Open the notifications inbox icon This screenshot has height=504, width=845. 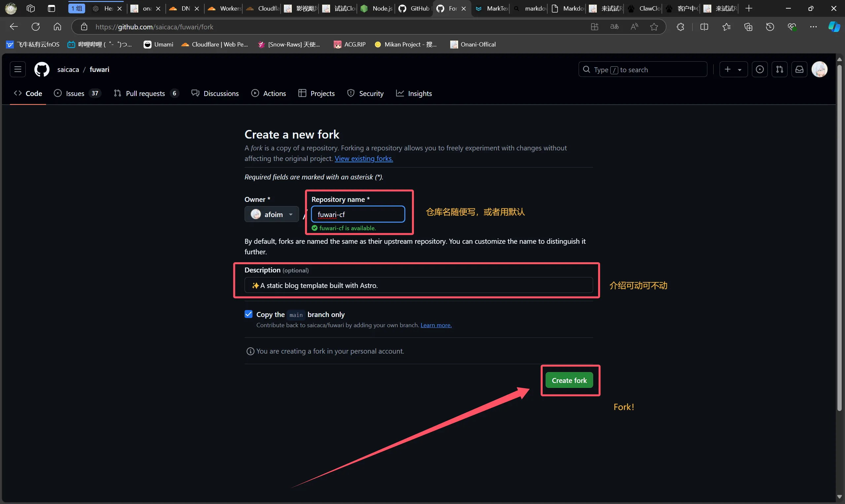[799, 69]
